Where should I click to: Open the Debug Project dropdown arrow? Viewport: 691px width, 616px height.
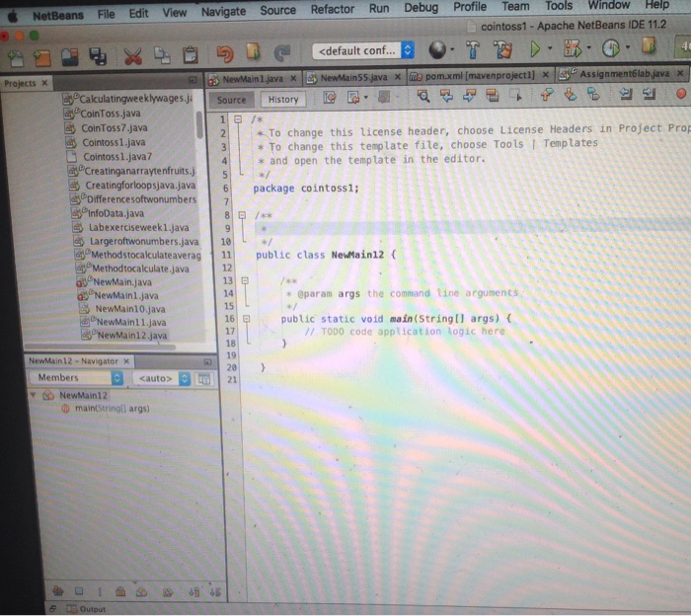(588, 47)
